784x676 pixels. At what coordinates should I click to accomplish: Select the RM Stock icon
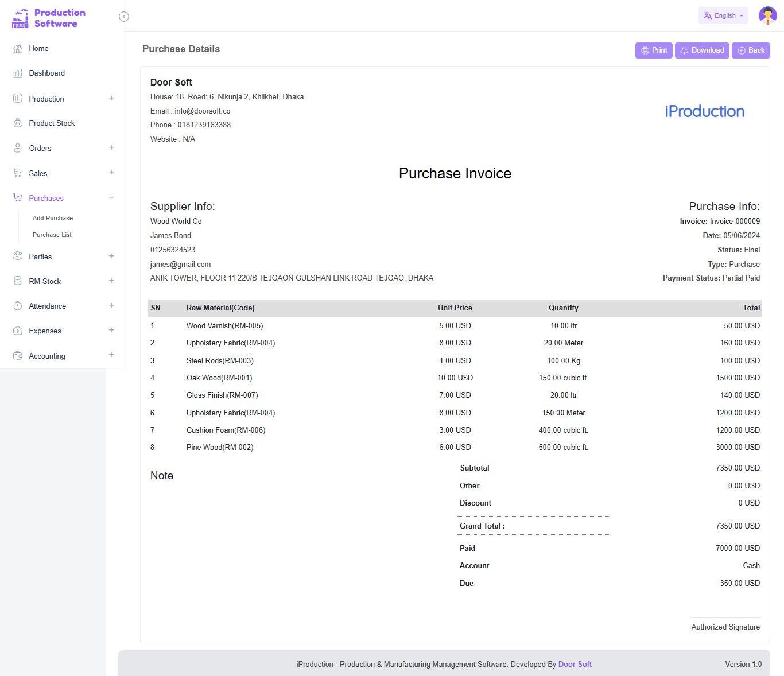(18, 281)
